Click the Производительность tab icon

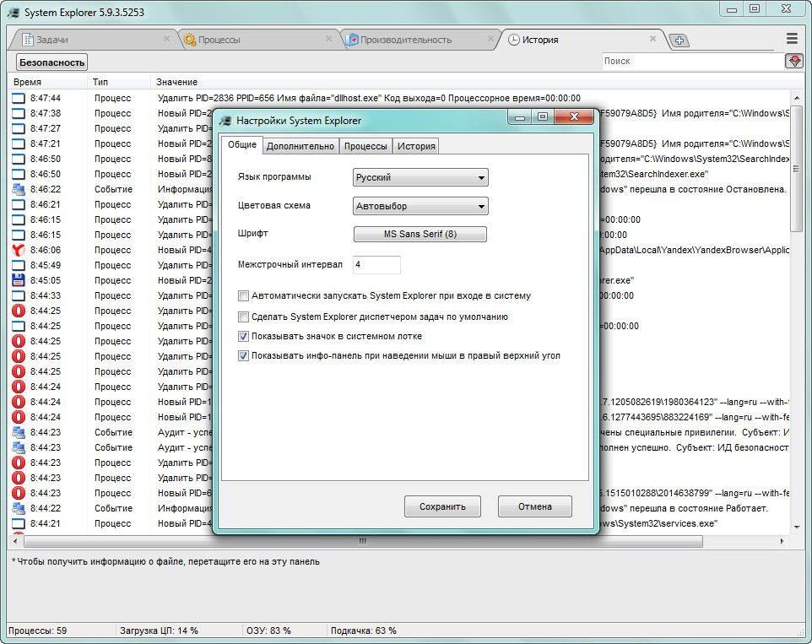tap(352, 40)
